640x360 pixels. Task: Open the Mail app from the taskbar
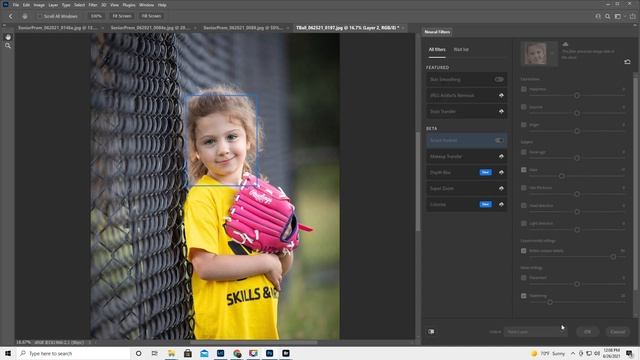point(204,353)
